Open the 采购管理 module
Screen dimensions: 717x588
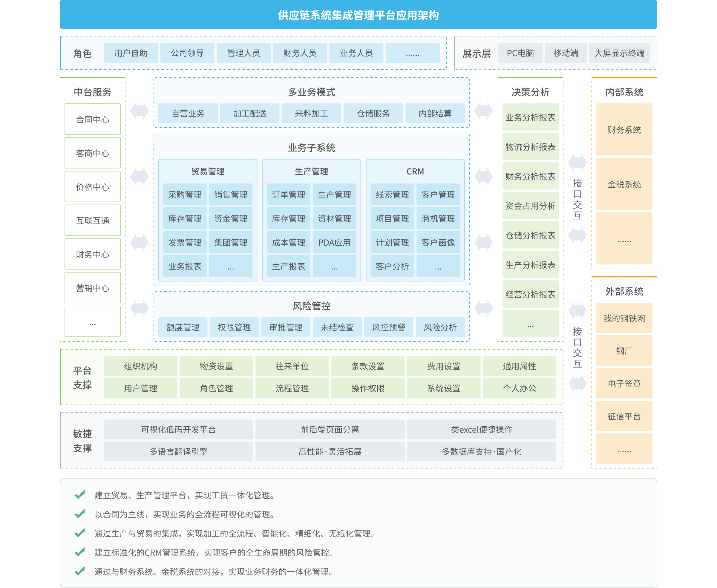pyautogui.click(x=185, y=195)
